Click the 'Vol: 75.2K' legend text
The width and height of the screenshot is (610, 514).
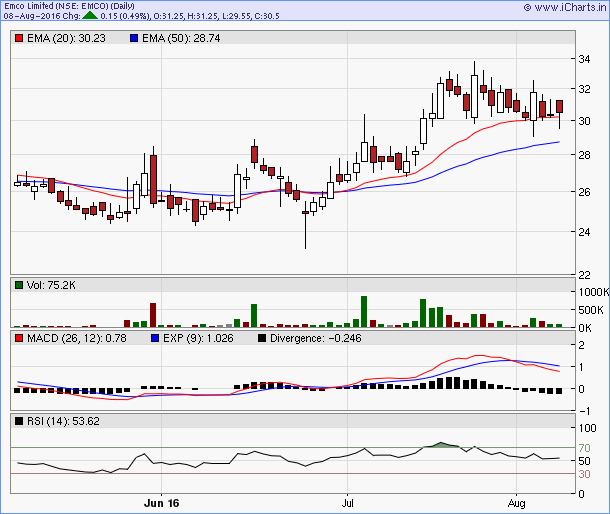51,285
